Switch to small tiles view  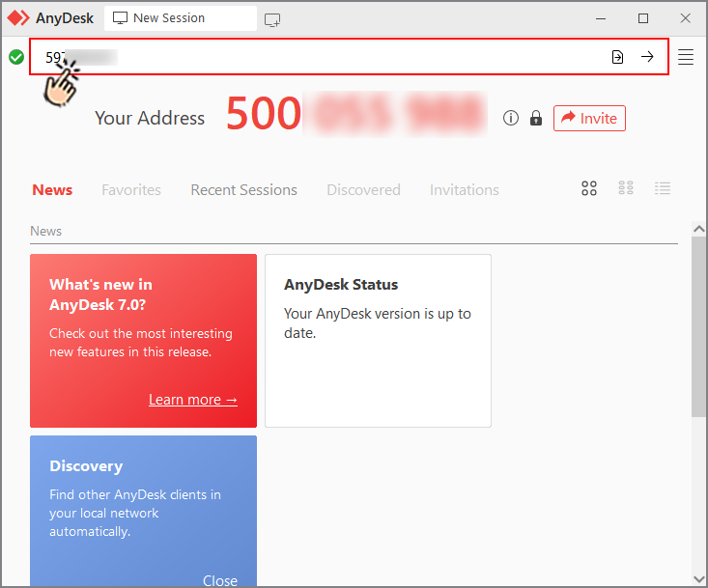625,188
